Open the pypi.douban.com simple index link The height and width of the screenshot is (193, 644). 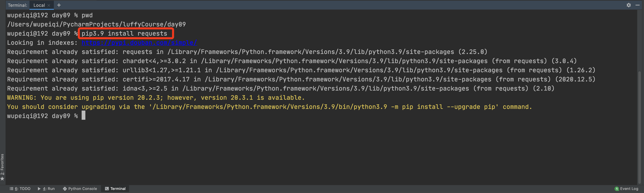[x=139, y=43]
